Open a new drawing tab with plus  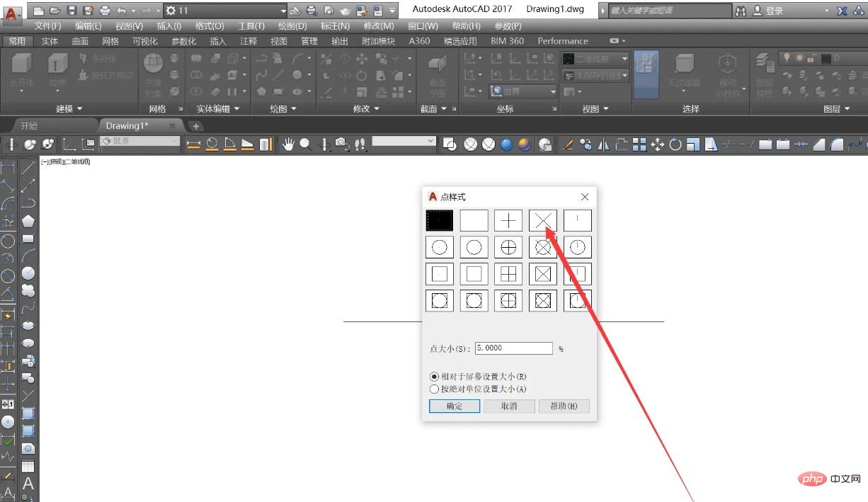pyautogui.click(x=196, y=126)
